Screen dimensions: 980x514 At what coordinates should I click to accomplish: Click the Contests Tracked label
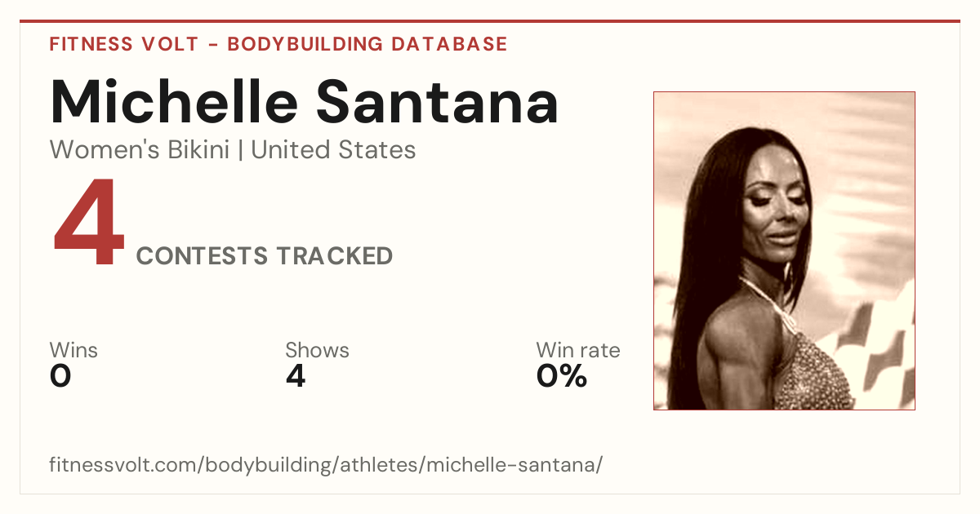[265, 256]
